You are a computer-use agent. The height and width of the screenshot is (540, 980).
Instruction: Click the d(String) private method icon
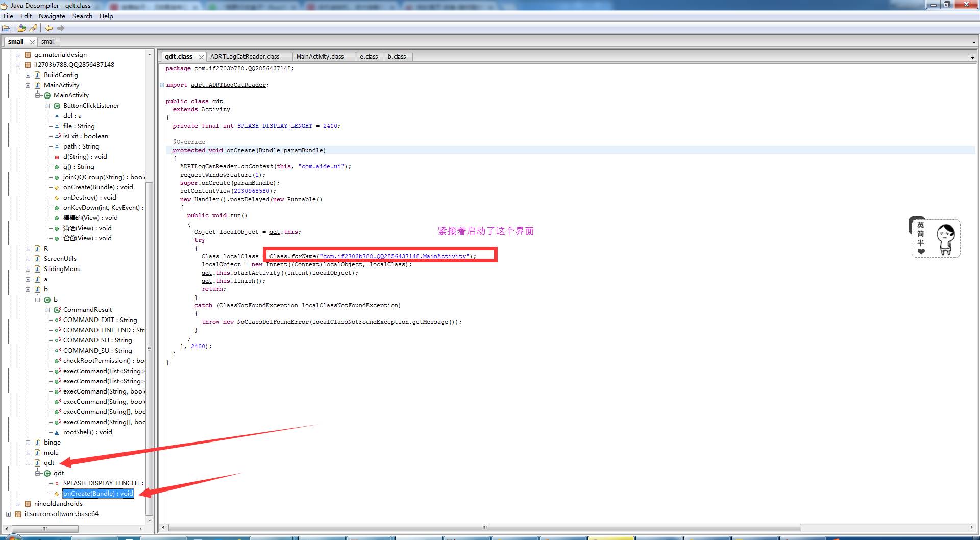[x=57, y=157]
